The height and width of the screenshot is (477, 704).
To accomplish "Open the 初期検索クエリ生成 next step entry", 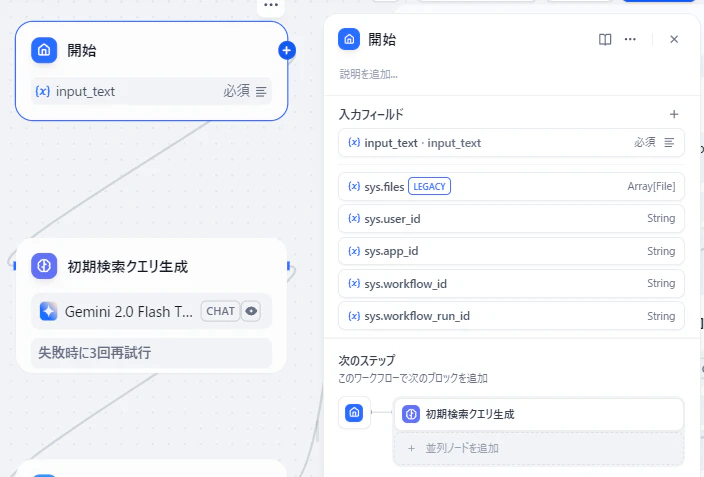I will pos(539,414).
